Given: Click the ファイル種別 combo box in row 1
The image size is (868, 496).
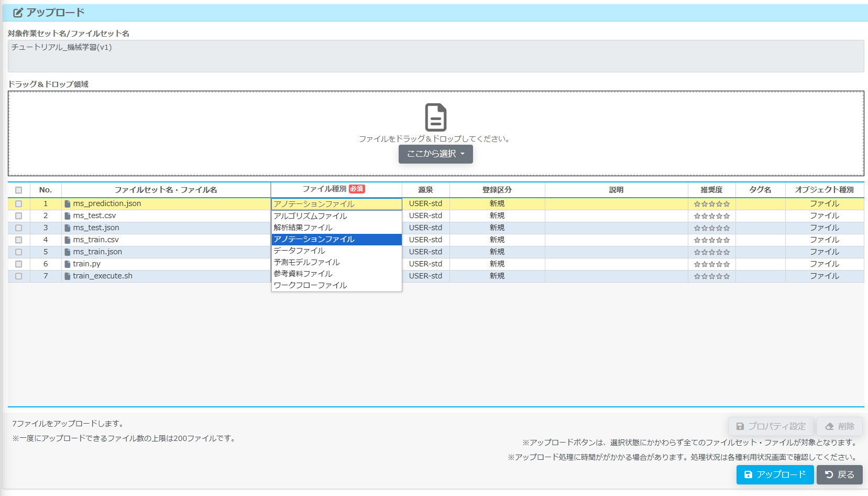Looking at the screenshot, I should pyautogui.click(x=336, y=204).
